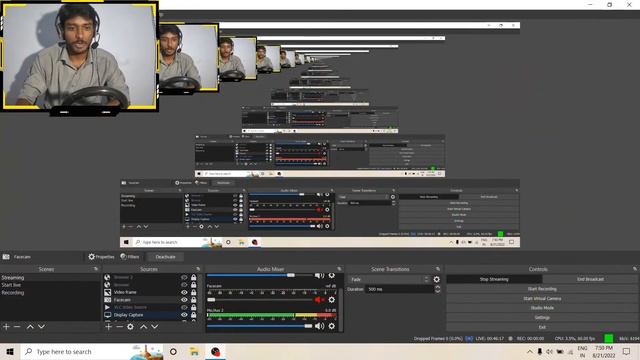Click the Duration spinner arrows

pos(438,289)
